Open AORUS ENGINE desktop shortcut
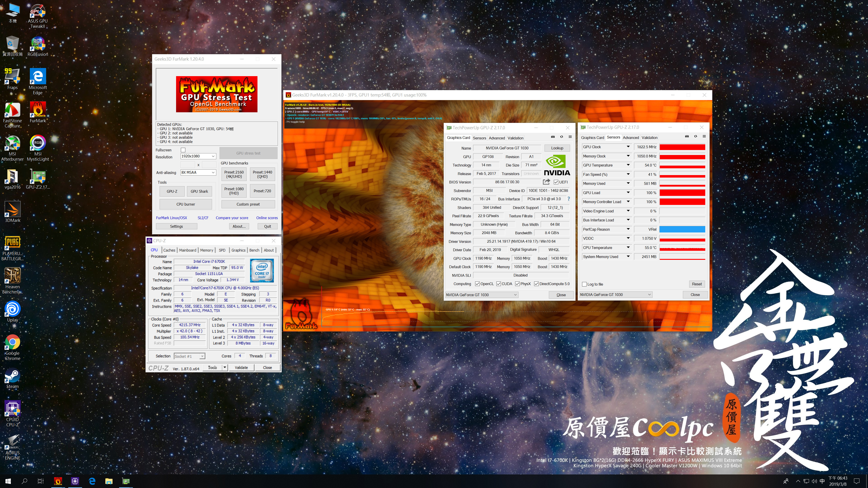Image resolution: width=868 pixels, height=488 pixels. point(12,447)
